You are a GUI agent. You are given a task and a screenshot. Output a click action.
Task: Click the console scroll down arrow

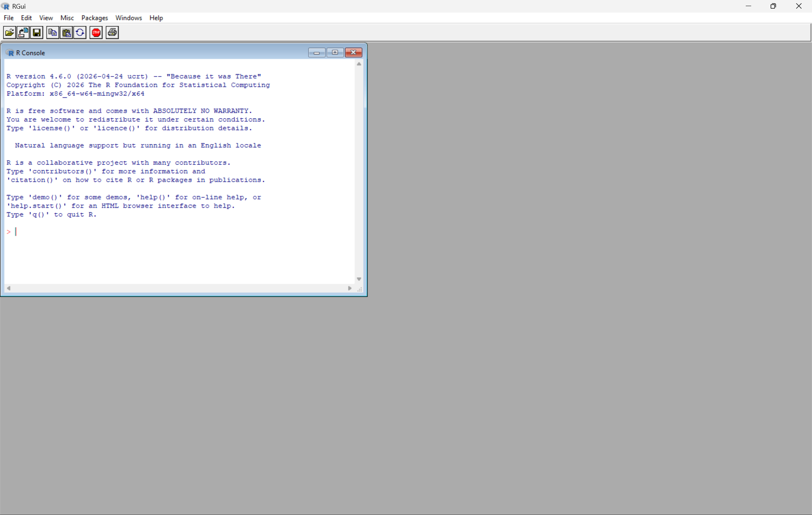359,279
